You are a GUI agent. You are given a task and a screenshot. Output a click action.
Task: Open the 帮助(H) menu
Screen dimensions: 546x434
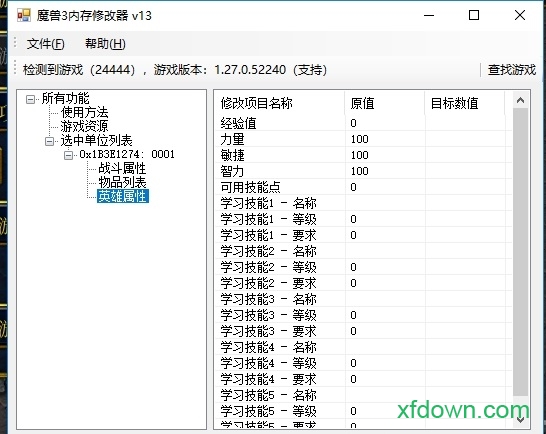tap(105, 44)
